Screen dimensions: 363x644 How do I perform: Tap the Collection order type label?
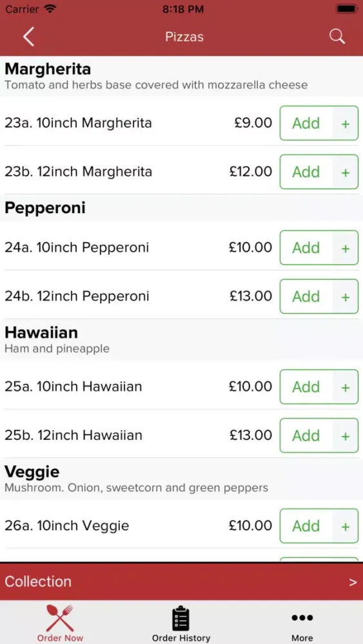coord(38,582)
